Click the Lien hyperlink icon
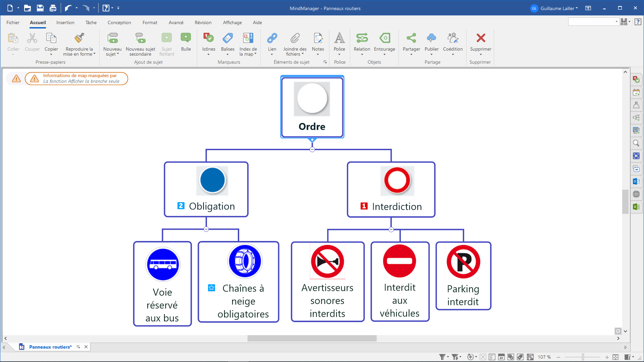This screenshot has width=644, height=362. (272, 38)
